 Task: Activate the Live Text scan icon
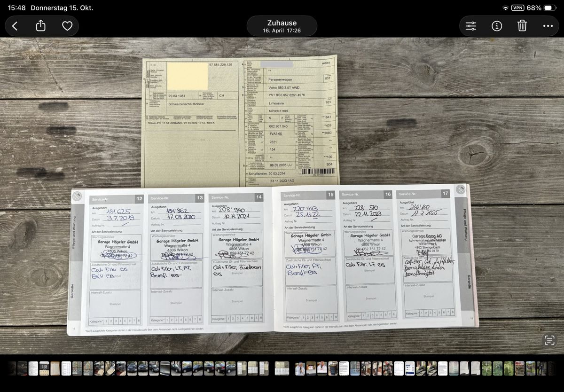(549, 340)
